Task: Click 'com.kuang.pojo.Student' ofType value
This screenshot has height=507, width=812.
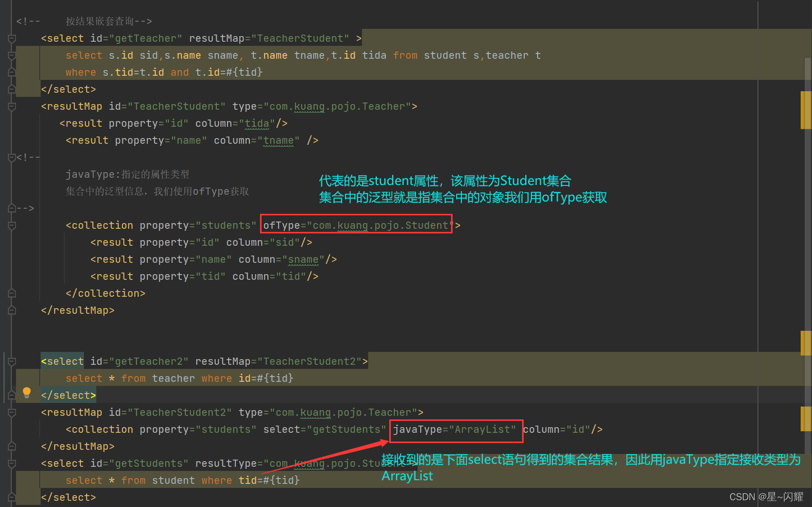Action: click(x=381, y=226)
